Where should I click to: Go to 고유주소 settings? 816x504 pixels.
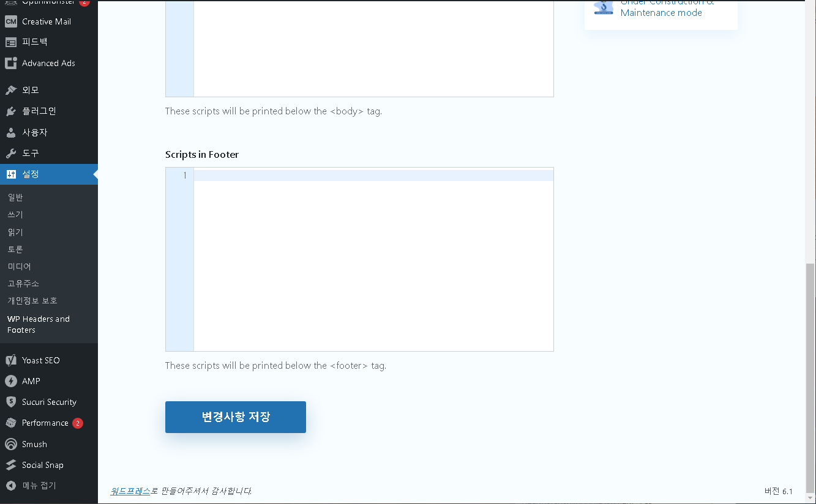coord(23,284)
